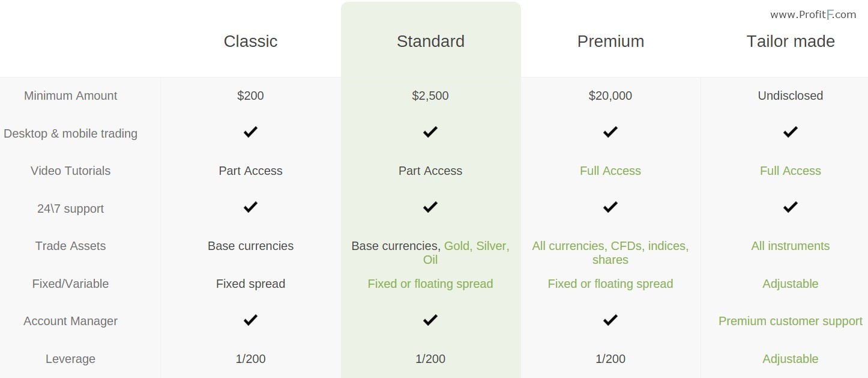
Task: Click the Premium 24\7 support checkmark
Action: click(610, 207)
